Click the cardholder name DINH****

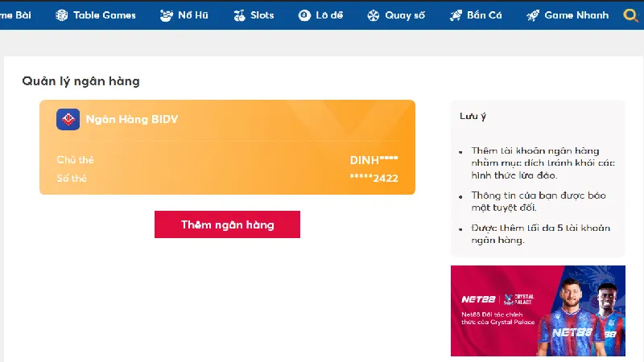pos(374,160)
